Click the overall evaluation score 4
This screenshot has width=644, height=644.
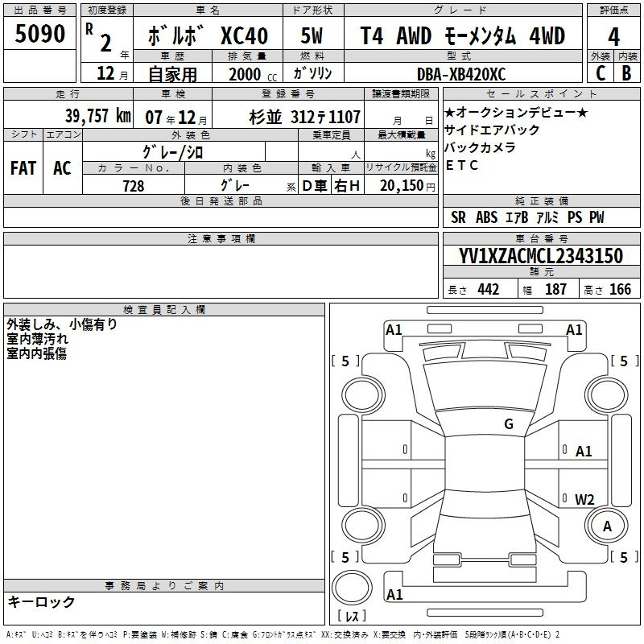click(x=613, y=37)
